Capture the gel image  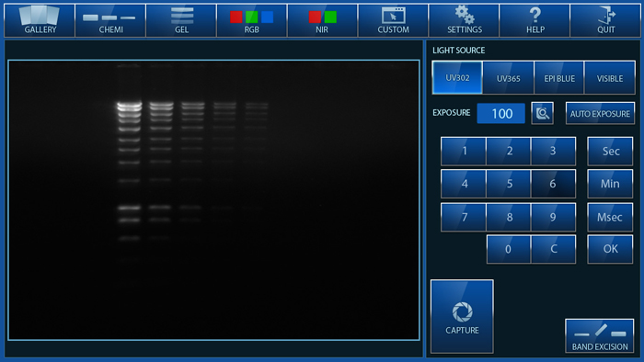[462, 316]
